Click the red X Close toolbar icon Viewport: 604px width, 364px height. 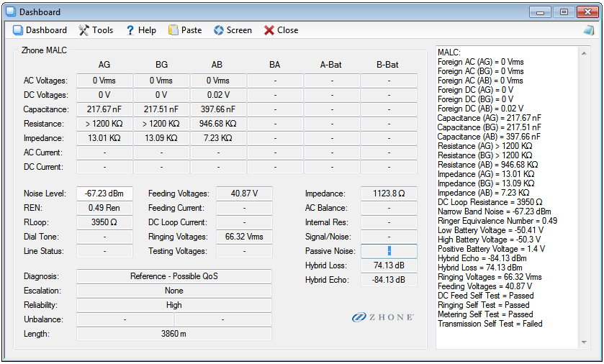coord(269,30)
